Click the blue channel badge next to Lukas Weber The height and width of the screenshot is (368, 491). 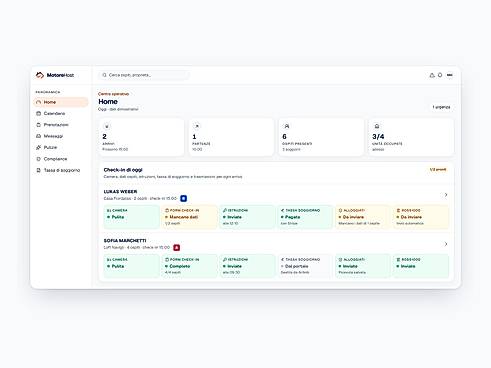tap(183, 198)
